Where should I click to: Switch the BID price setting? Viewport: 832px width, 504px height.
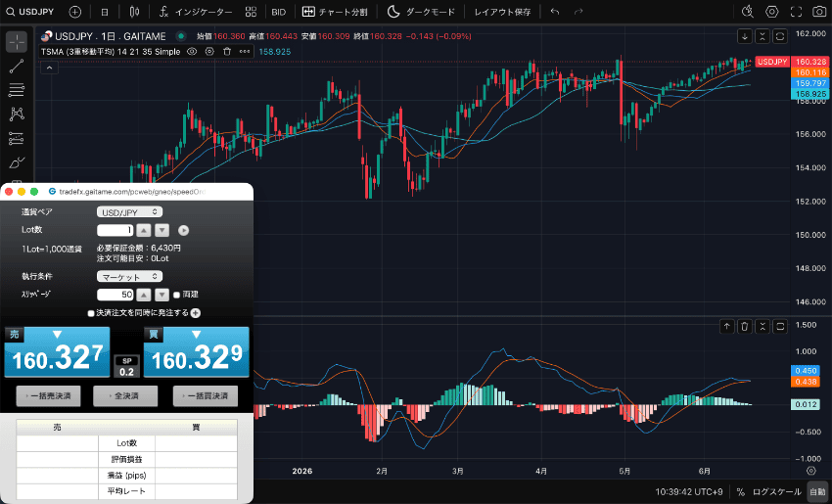[x=279, y=12]
